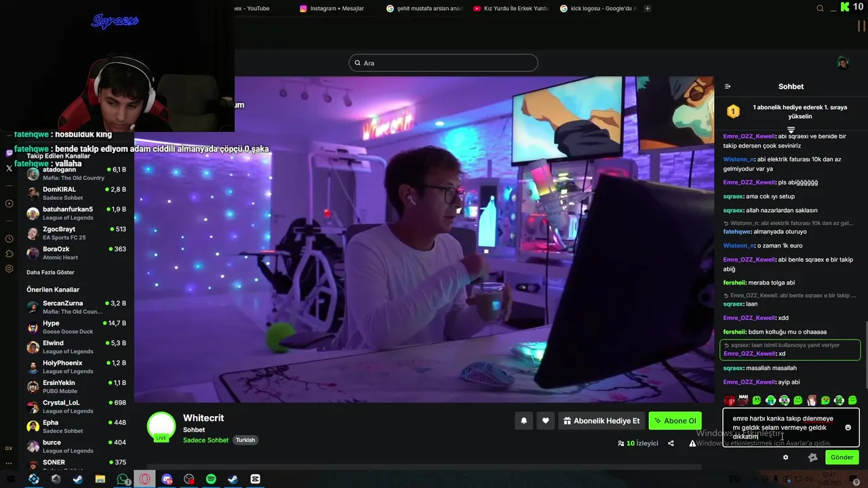Open the Sadece Sohbet category link under Whitecrit

point(205,441)
